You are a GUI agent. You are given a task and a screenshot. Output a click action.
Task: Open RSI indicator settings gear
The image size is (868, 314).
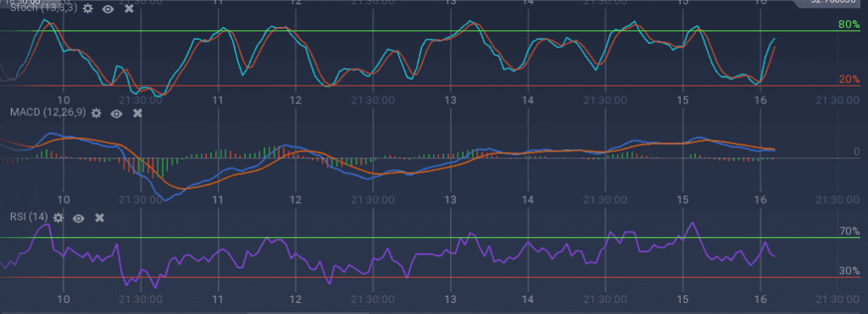pyautogui.click(x=58, y=218)
